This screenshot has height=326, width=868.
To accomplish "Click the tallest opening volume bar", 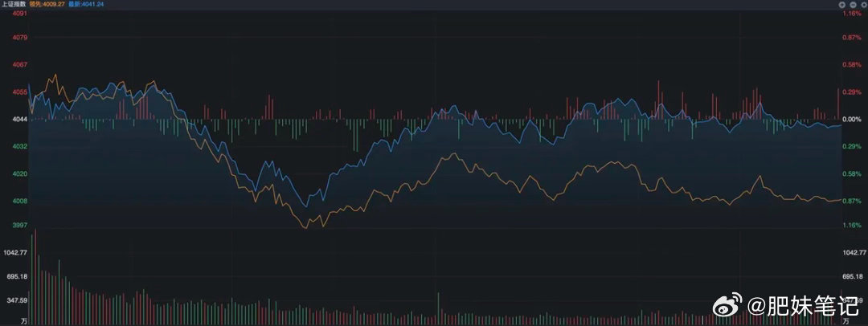I will pyautogui.click(x=35, y=276).
